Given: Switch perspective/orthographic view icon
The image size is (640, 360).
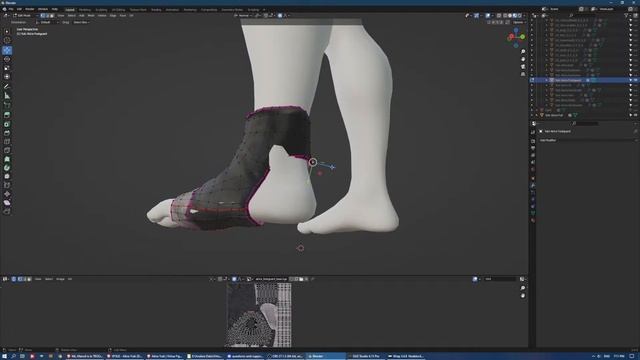Looking at the screenshot, I should tap(523, 74).
